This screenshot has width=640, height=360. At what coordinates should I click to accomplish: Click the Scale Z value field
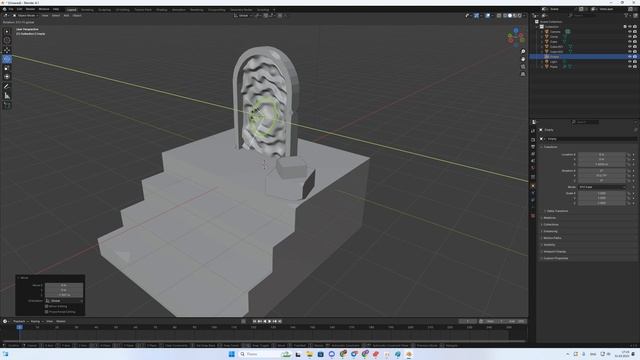(602, 203)
